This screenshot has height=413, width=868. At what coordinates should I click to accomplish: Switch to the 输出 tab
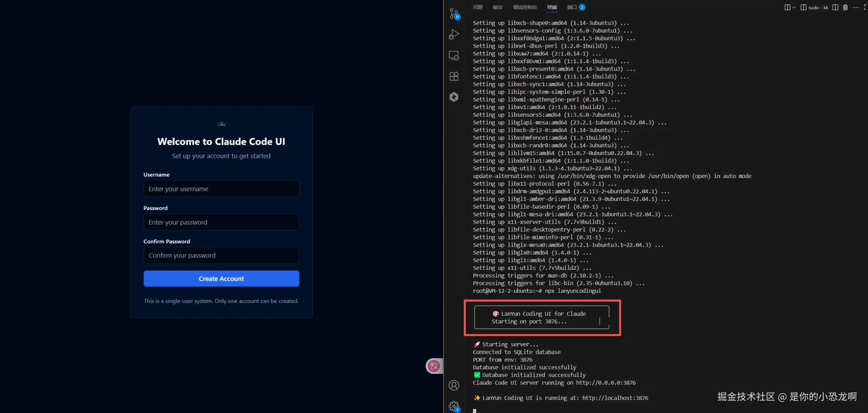coord(498,7)
